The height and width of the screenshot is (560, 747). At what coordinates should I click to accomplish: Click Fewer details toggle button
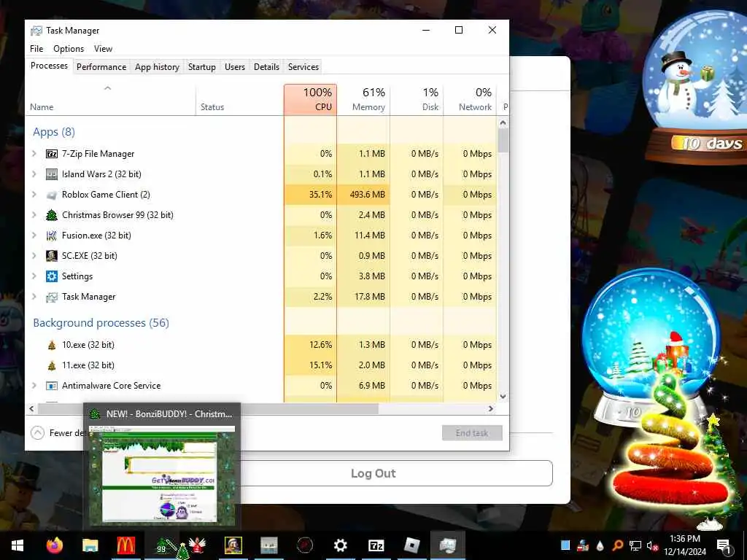click(58, 433)
